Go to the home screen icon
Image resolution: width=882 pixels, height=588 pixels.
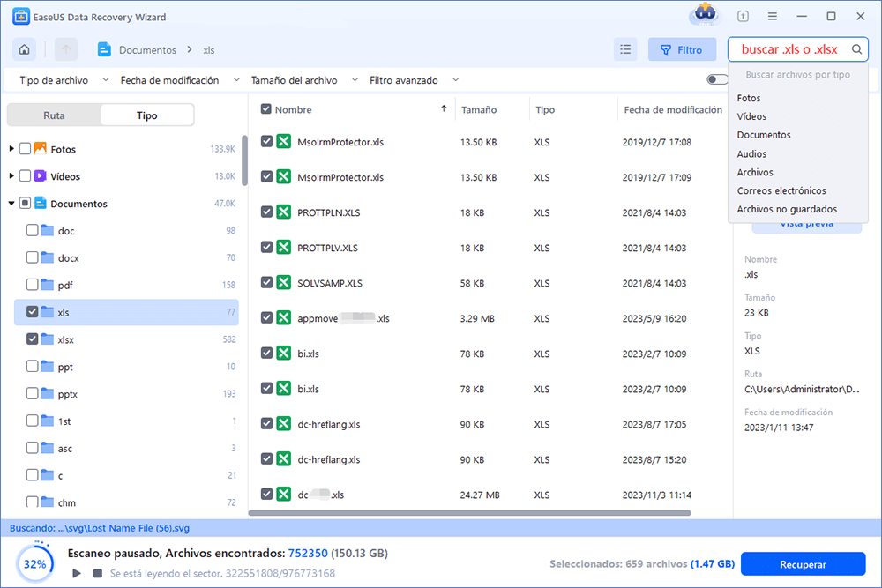[24, 50]
